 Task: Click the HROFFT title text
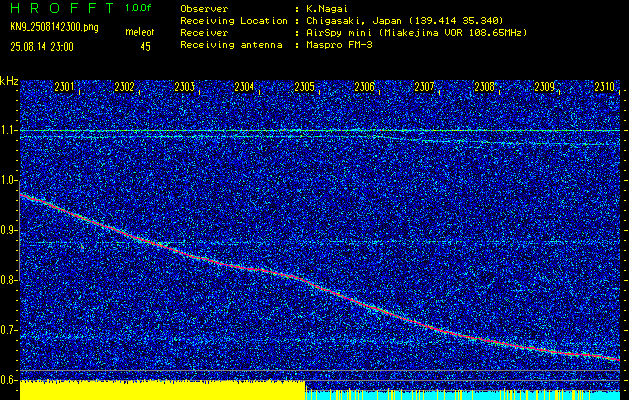click(63, 8)
